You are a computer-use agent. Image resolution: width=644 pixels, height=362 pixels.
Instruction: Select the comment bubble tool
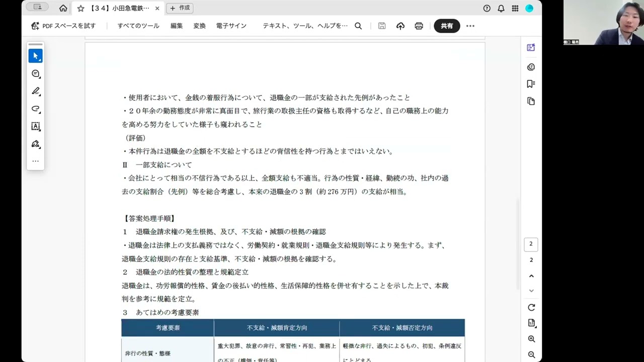click(35, 73)
